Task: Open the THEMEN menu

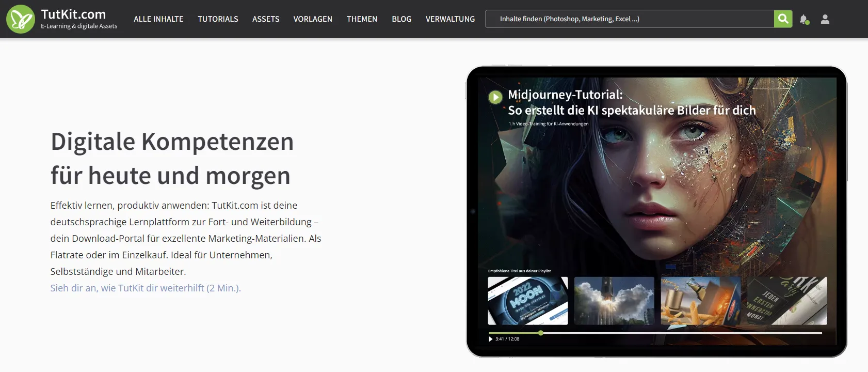Action: click(x=362, y=19)
